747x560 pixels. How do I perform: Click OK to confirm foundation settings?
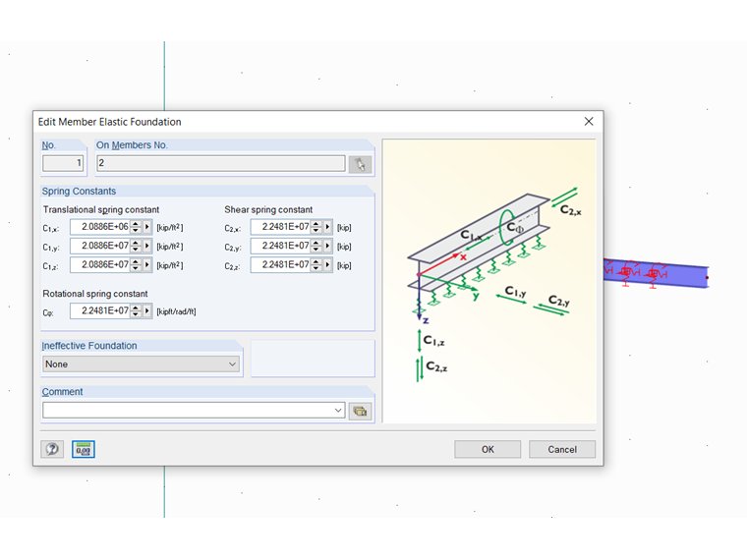point(488,449)
